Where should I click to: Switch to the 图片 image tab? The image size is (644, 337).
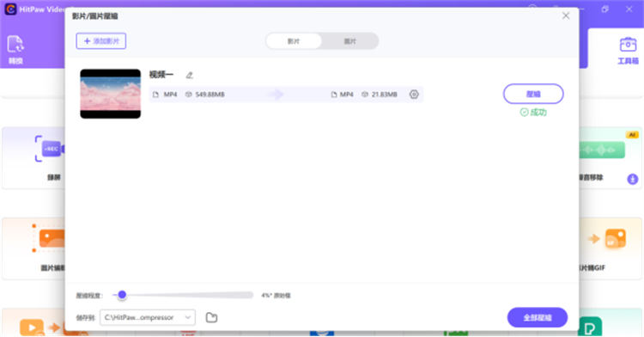pos(350,41)
